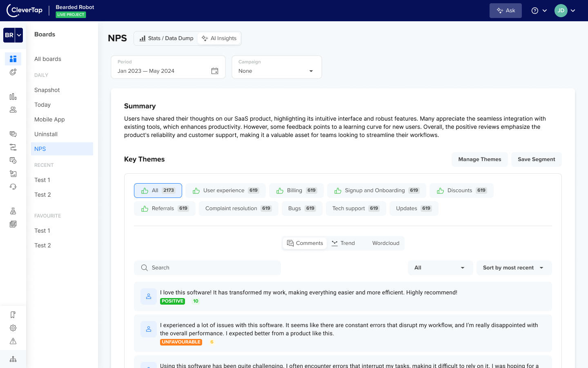Select the Comments view tab

pyautogui.click(x=305, y=243)
